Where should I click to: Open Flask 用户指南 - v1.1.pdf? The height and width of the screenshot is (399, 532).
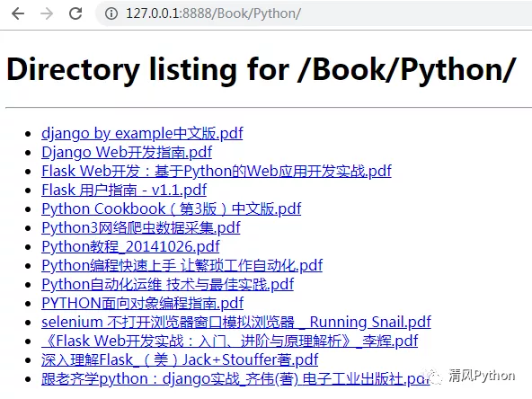(x=124, y=190)
